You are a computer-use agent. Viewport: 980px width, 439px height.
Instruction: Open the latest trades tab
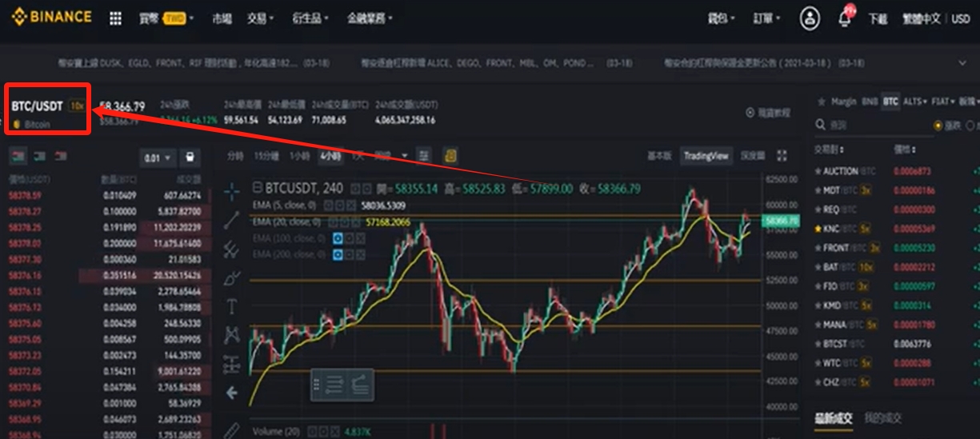[x=834, y=417]
